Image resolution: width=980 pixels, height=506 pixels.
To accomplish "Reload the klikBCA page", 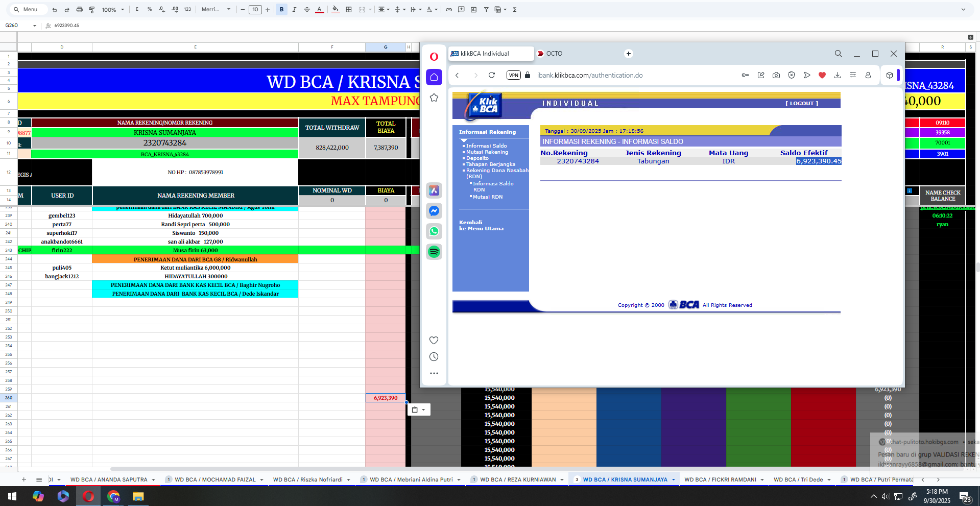I will [x=492, y=75].
